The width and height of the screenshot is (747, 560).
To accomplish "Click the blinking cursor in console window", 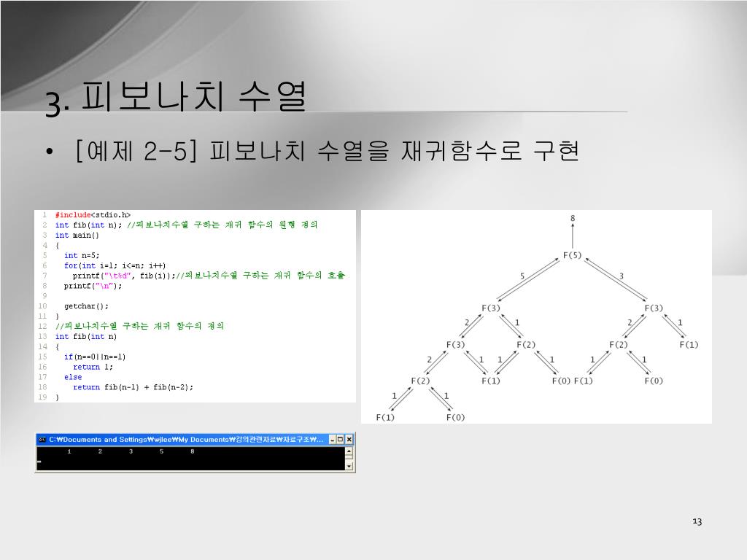I will 39,462.
